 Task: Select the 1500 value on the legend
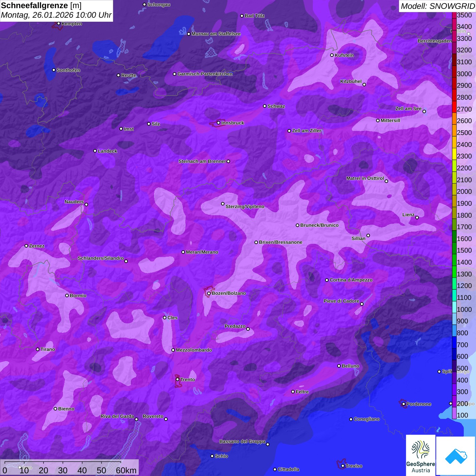(x=464, y=251)
